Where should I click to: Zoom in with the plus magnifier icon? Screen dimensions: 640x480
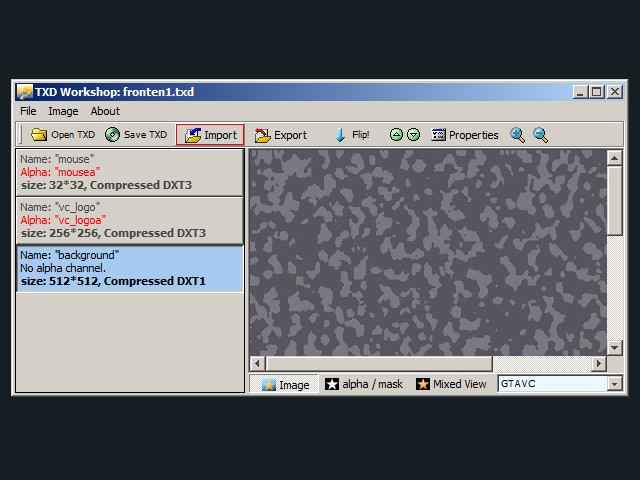click(x=517, y=135)
